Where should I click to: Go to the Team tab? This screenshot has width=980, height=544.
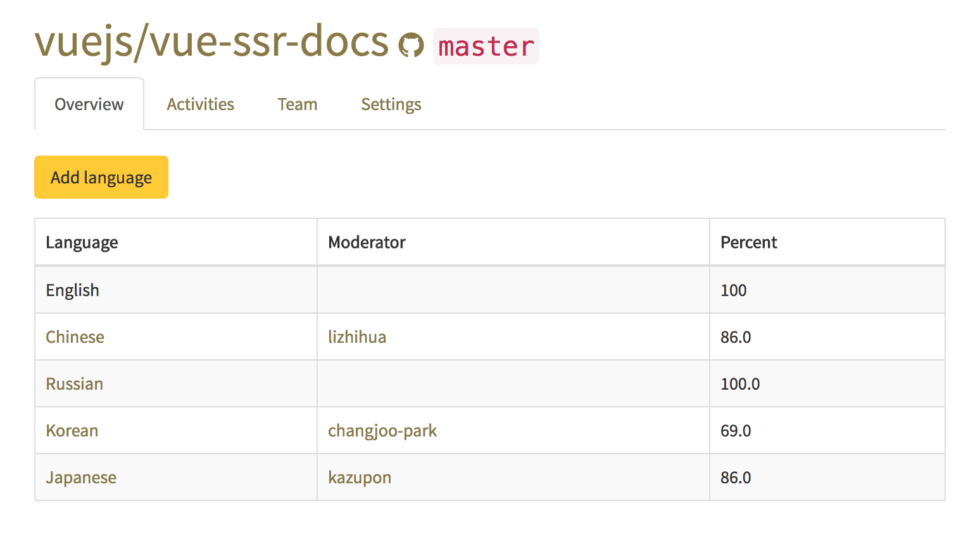[297, 104]
